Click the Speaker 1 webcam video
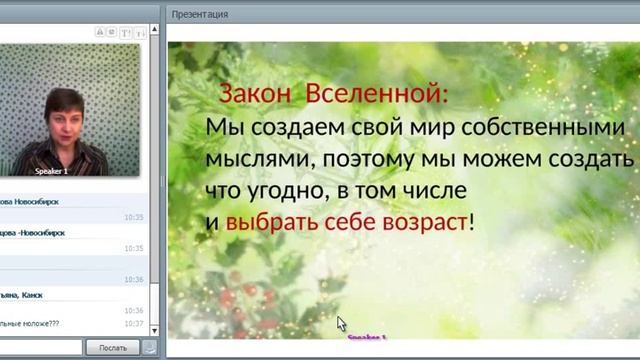This screenshot has width=640, height=360. point(70,110)
